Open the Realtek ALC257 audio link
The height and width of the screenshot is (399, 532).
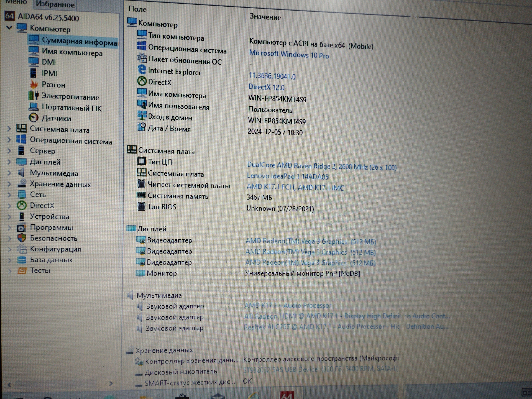[x=346, y=327]
